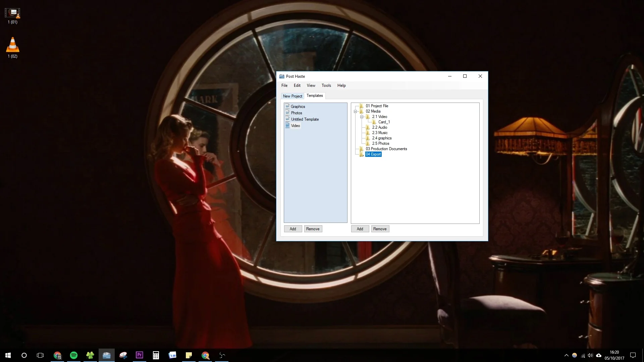The width and height of the screenshot is (644, 362).
Task: Open Calculator from the taskbar
Action: pyautogui.click(x=156, y=355)
